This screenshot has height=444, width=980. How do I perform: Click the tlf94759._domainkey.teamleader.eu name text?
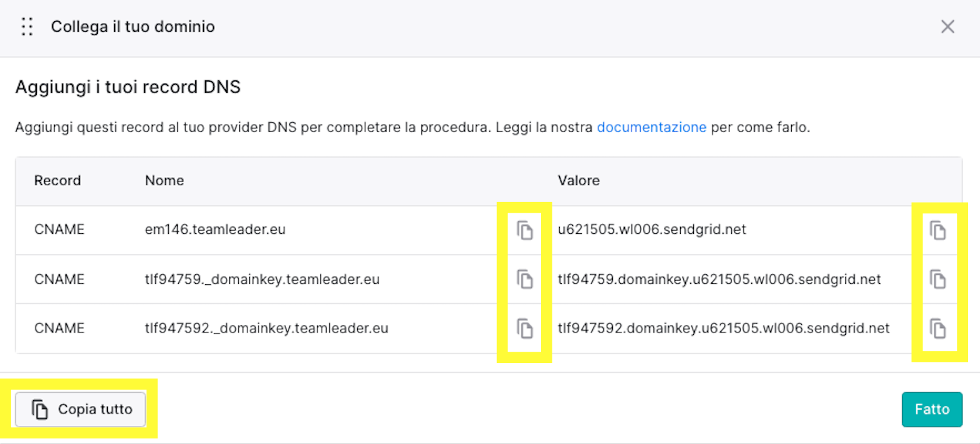click(x=262, y=279)
